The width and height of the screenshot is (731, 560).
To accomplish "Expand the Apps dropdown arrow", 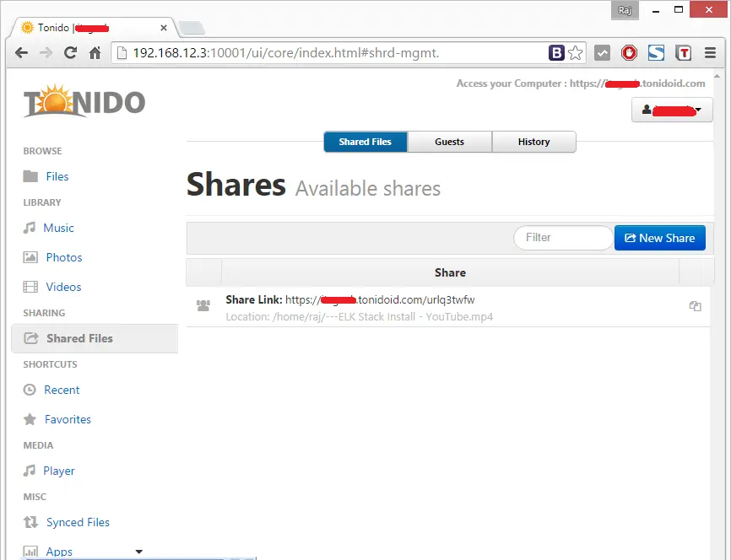I will point(139,552).
